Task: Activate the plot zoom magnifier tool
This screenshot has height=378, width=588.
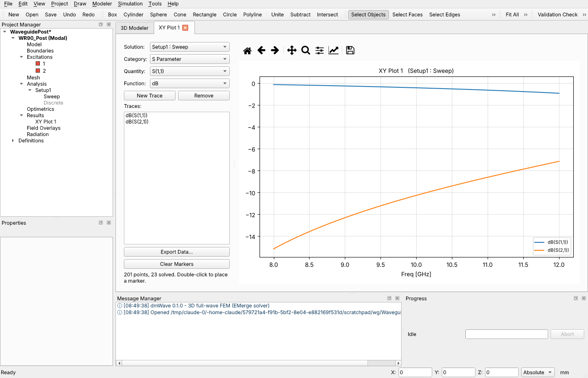Action: point(306,50)
